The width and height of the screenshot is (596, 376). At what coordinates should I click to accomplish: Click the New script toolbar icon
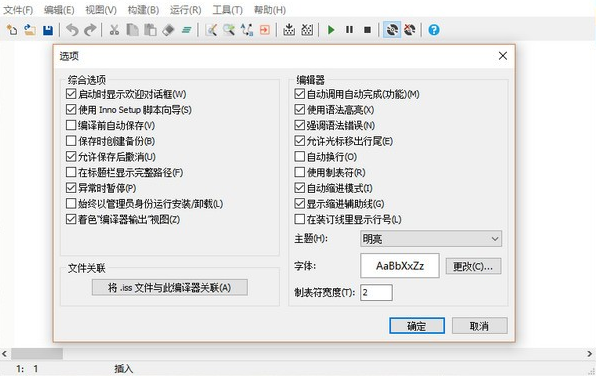pos(12,30)
